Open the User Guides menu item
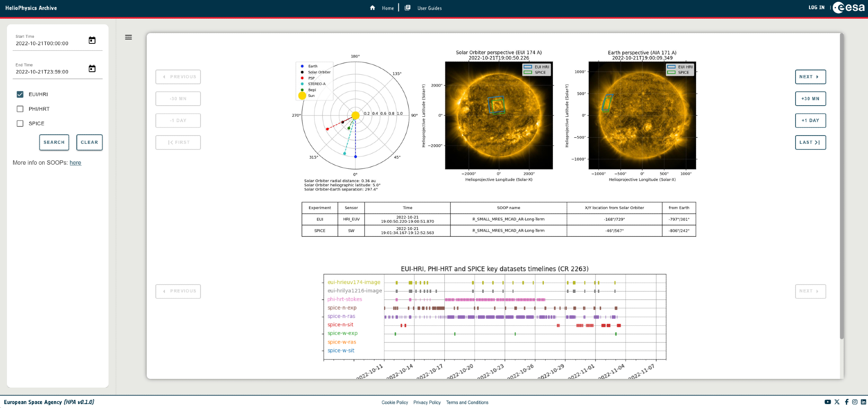The width and height of the screenshot is (868, 408). tap(429, 8)
